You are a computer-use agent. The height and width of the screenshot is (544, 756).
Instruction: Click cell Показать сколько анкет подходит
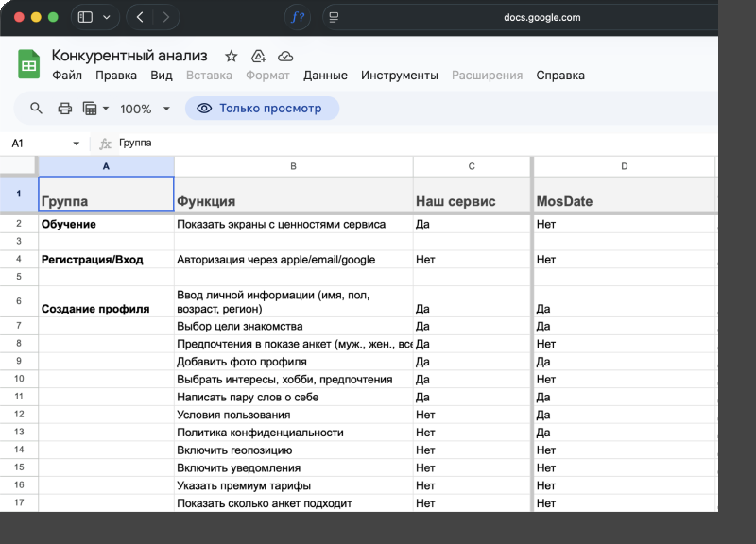pos(293,503)
